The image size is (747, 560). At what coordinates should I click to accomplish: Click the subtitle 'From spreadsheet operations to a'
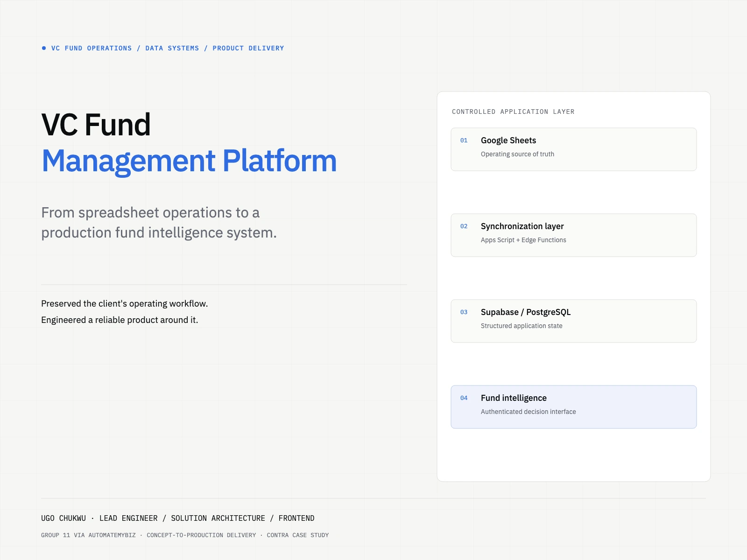150,213
